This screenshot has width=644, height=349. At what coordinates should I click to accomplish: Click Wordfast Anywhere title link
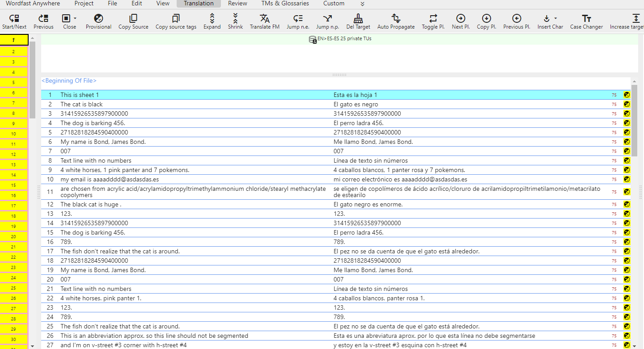(x=33, y=4)
